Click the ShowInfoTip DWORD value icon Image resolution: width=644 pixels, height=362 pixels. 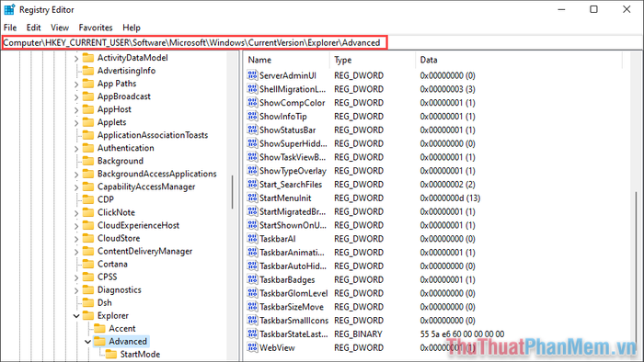(252, 116)
